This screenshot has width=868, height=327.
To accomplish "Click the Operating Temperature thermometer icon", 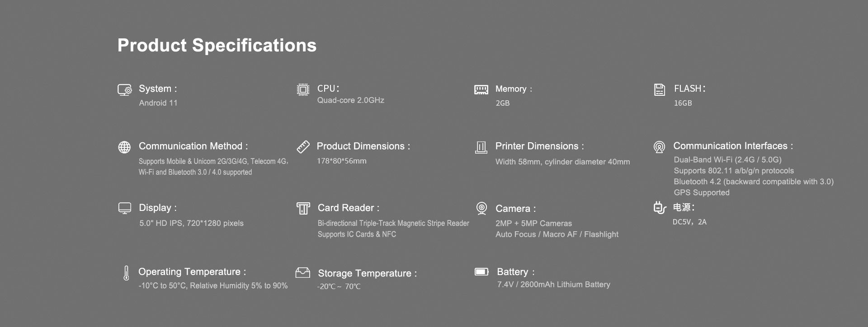I will point(126,273).
